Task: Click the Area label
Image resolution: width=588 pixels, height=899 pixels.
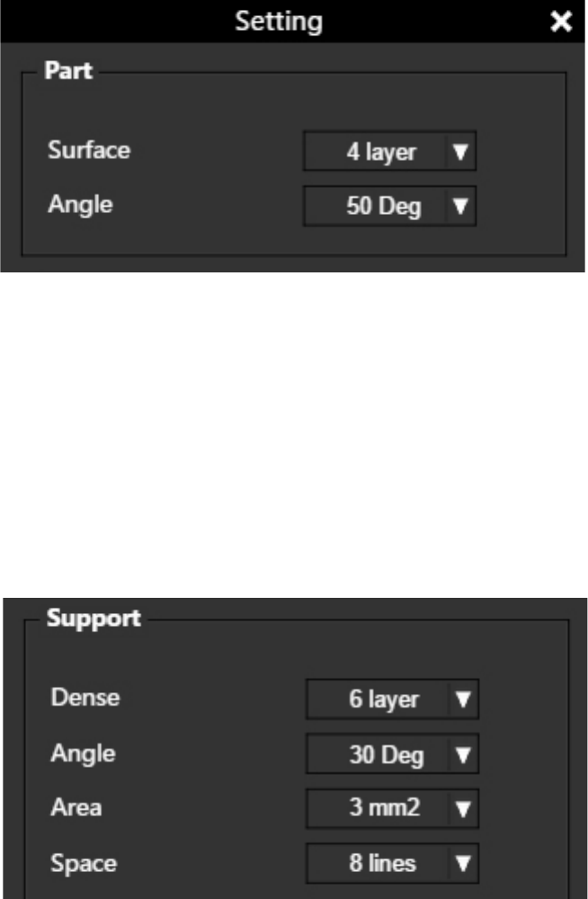Action: pyautogui.click(x=76, y=806)
